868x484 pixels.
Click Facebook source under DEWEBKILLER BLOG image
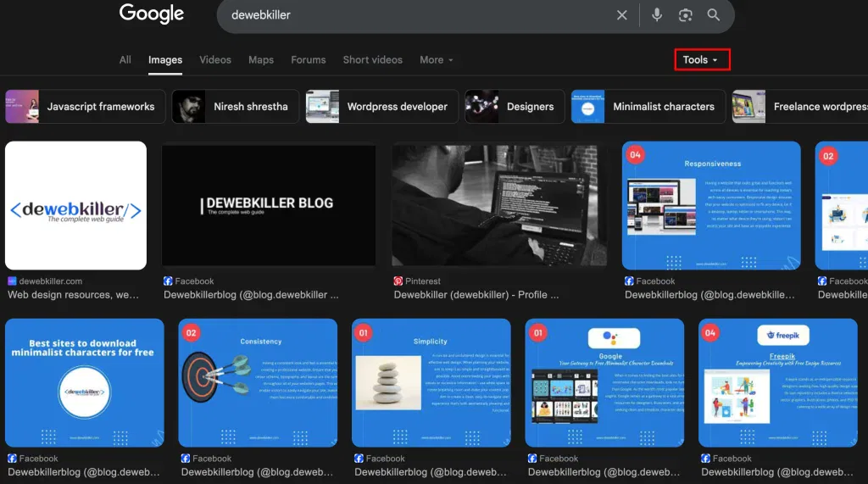[x=194, y=281]
